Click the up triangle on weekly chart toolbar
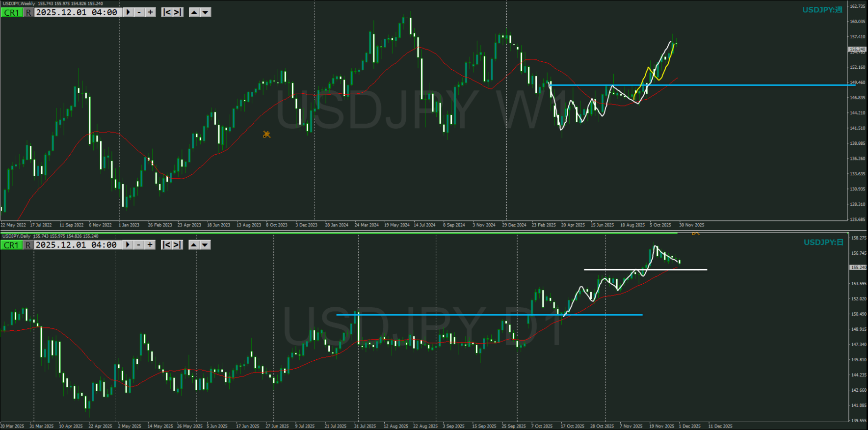Screen dimensions: 868x430 pos(194,12)
